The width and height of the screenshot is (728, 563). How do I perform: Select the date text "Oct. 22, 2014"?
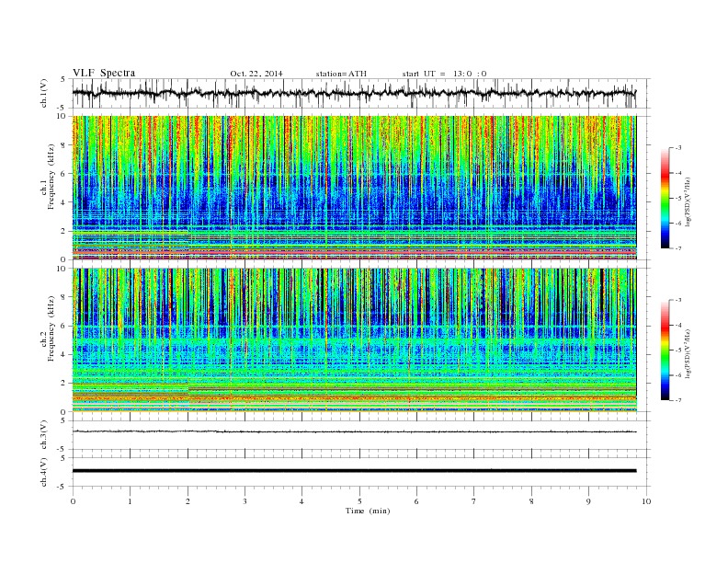point(256,74)
